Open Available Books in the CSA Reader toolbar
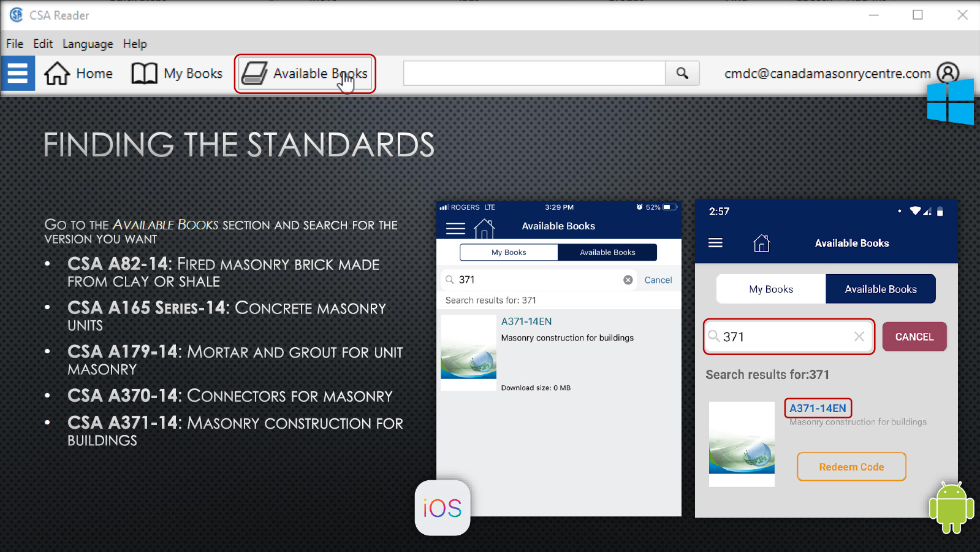This screenshot has height=552, width=980. click(x=305, y=74)
